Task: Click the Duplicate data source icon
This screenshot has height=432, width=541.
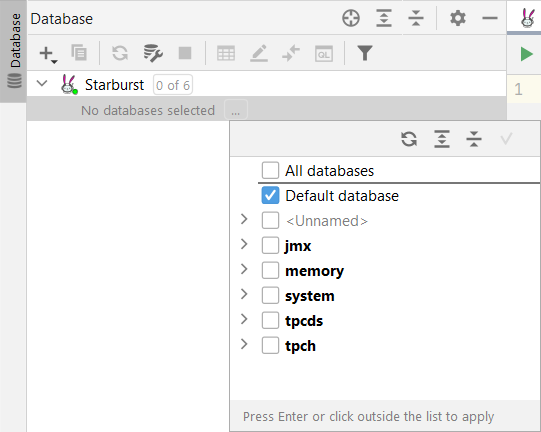Action: (79, 53)
